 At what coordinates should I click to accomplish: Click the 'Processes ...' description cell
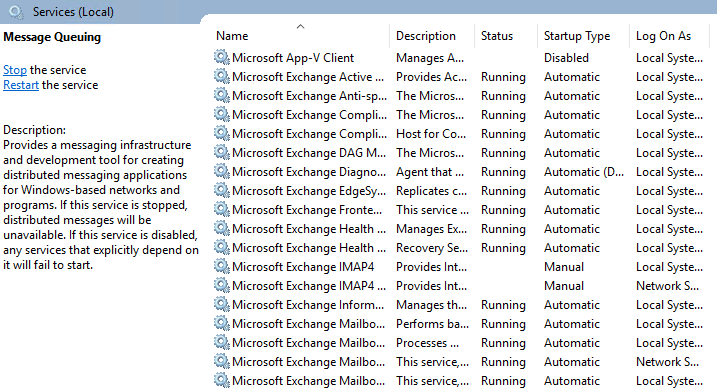tap(427, 343)
